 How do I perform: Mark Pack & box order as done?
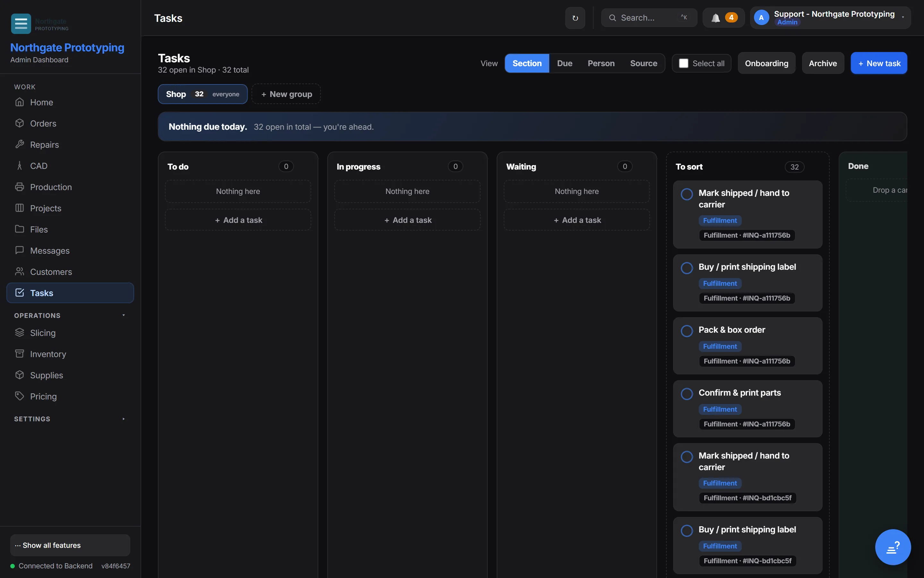pyautogui.click(x=687, y=331)
